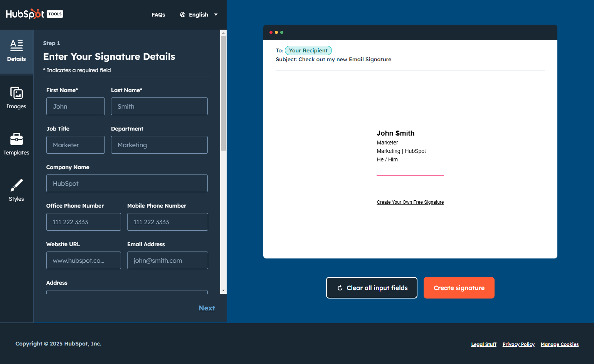Viewport: 594px width, 364px height.
Task: Click the globe icon next to English
Action: (183, 15)
